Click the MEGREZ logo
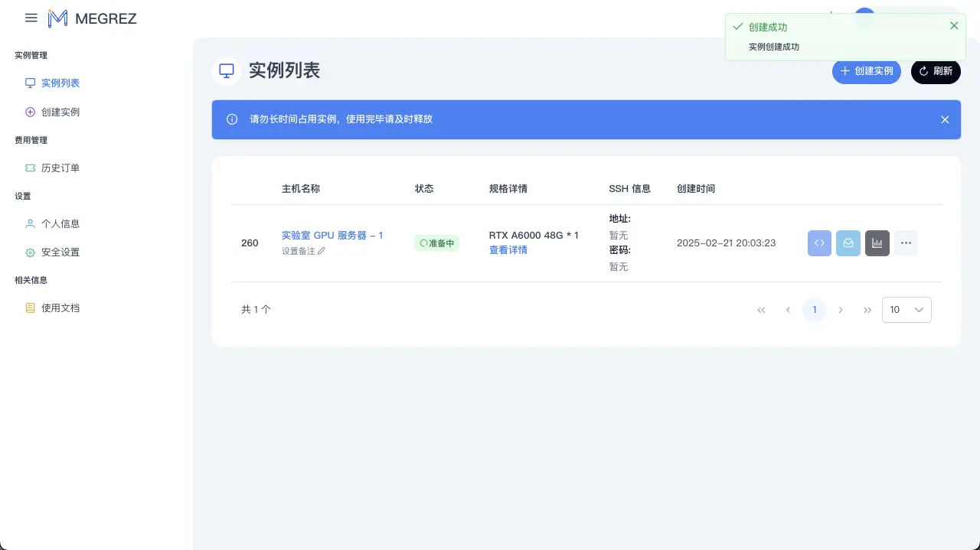Image resolution: width=980 pixels, height=550 pixels. pyautogui.click(x=92, y=18)
